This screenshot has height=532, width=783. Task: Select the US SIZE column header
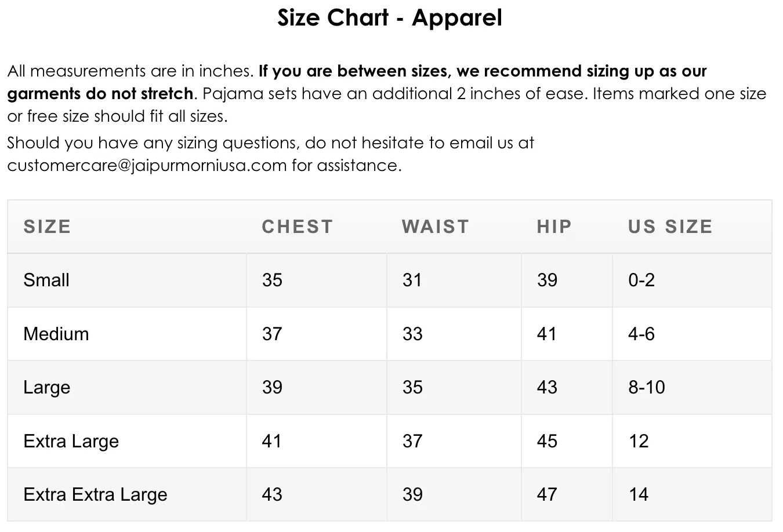click(670, 227)
